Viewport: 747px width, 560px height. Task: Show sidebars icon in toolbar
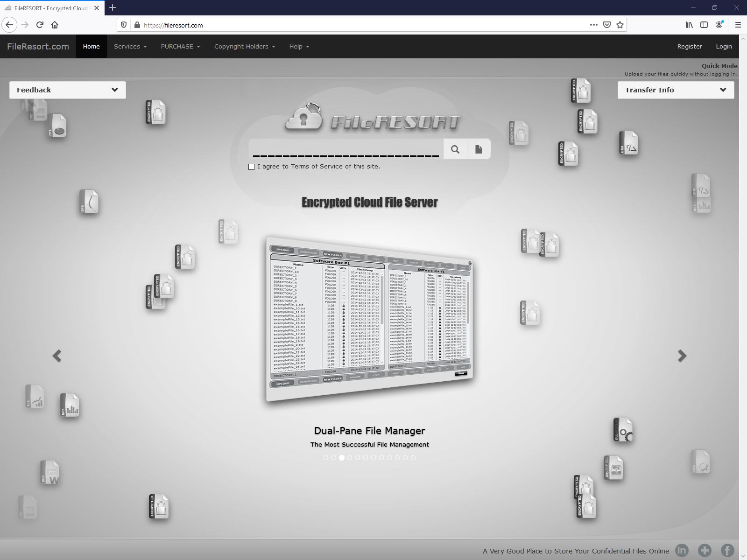pos(704,25)
